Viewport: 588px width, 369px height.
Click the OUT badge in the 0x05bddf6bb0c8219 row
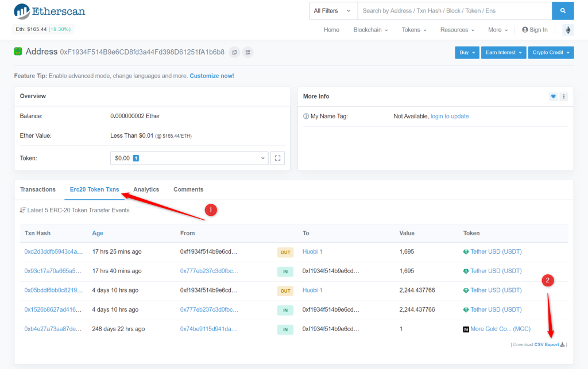[285, 291]
